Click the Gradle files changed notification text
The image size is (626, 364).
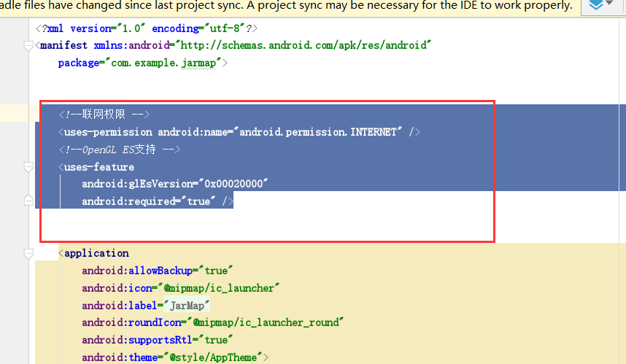coord(286,6)
